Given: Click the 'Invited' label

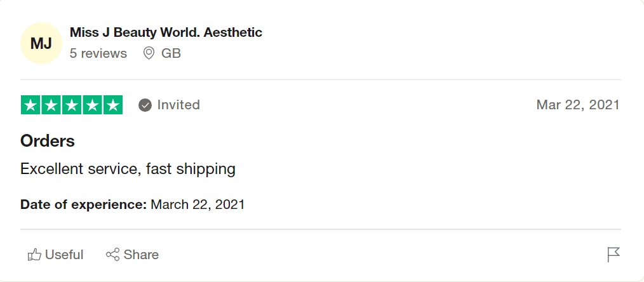Looking at the screenshot, I should click(x=178, y=105).
